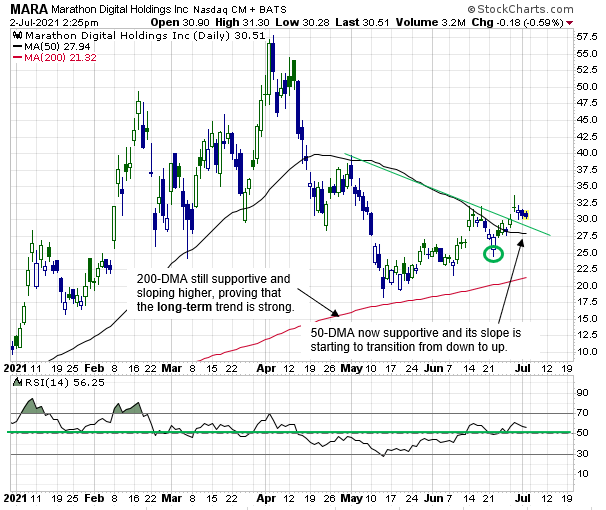The width and height of the screenshot is (606, 510).
Task: Click the 55.0 price axis label
Action: coord(587,54)
